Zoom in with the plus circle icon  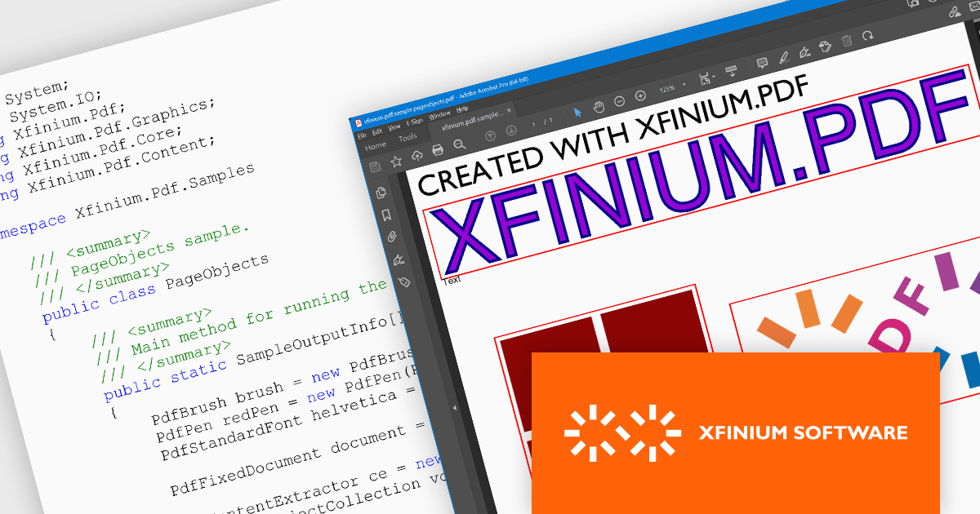coord(640,95)
